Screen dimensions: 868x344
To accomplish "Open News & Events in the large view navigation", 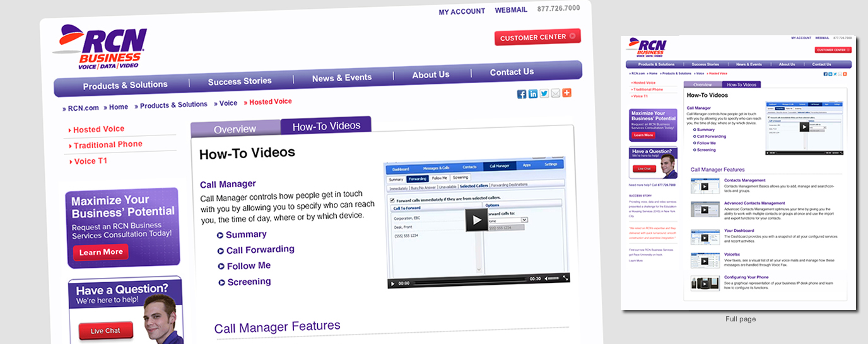I will point(342,77).
